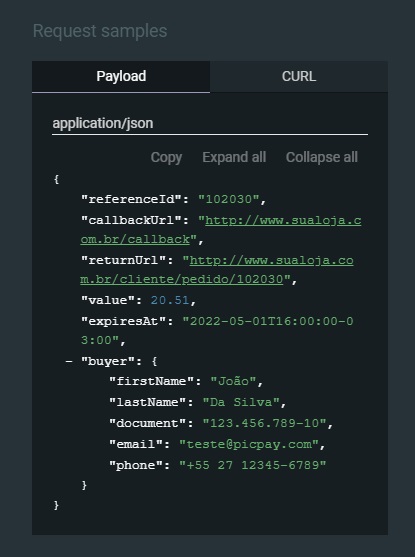Screen dimensions: 415x557
Task: Switch to the Payload tab
Action: coord(121,77)
